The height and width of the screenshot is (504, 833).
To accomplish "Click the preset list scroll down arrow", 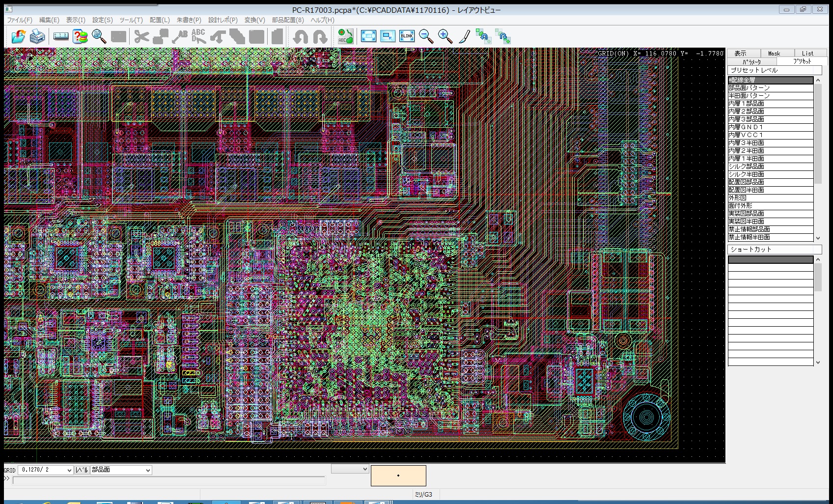I will [818, 238].
